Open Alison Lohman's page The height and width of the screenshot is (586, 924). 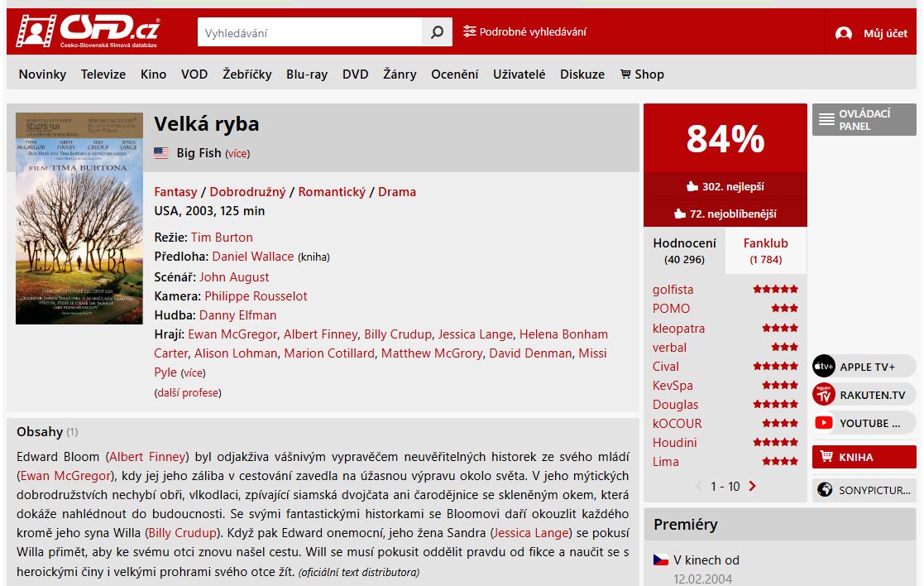(x=236, y=353)
